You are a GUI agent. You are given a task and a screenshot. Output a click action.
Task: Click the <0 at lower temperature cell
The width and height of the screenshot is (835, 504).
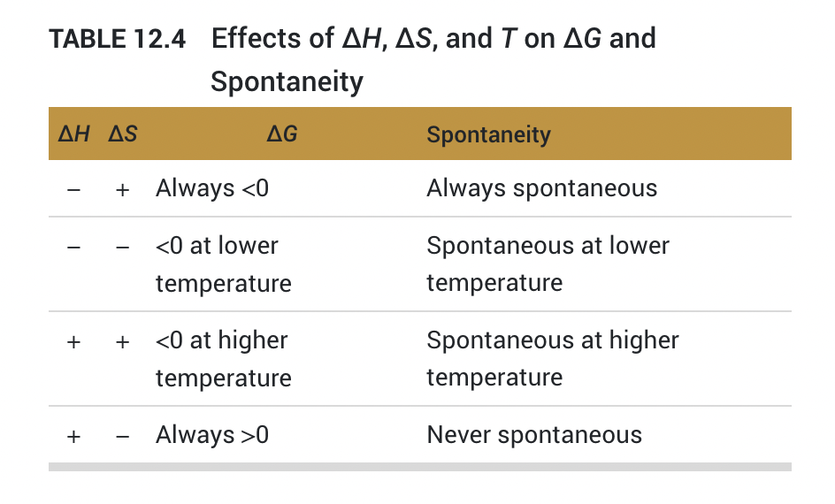223,264
